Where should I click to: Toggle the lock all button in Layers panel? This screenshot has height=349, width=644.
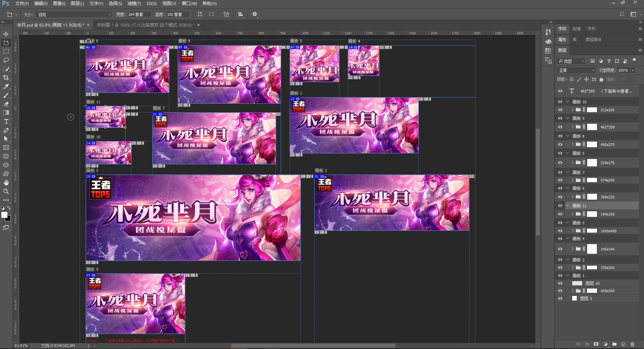(601, 79)
